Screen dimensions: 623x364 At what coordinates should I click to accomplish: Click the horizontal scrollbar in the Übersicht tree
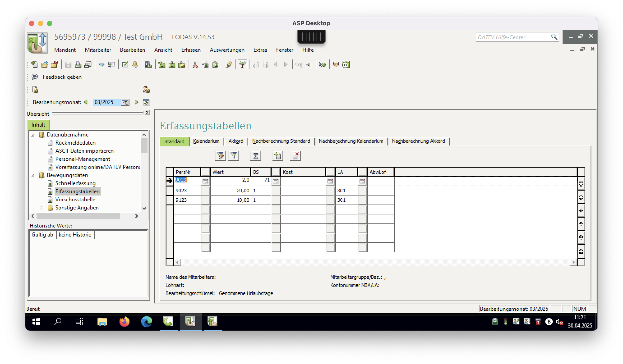(x=78, y=216)
